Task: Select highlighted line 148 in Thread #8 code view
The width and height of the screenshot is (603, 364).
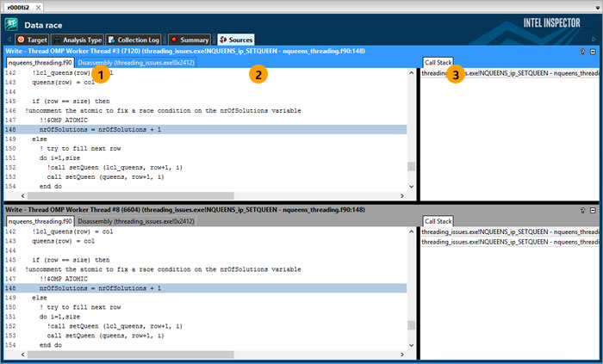Action: tap(205, 288)
